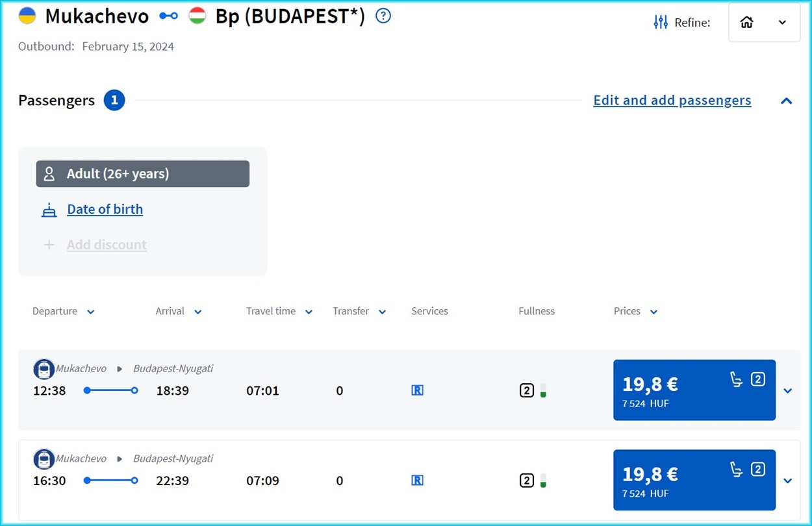Click the help question mark icon next to Budapest

click(x=383, y=16)
